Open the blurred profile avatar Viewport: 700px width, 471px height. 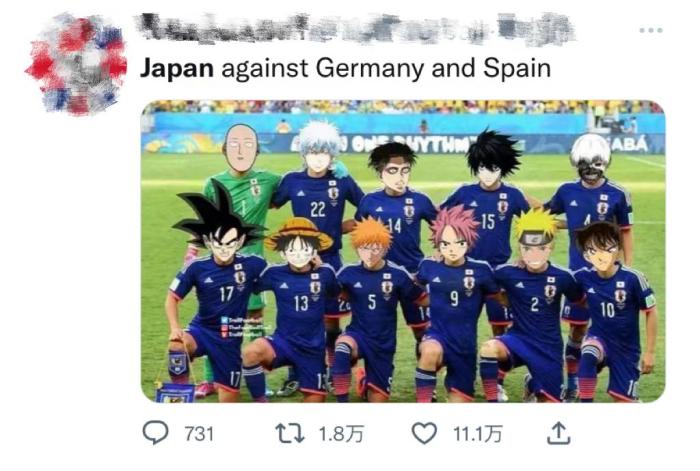tap(76, 64)
